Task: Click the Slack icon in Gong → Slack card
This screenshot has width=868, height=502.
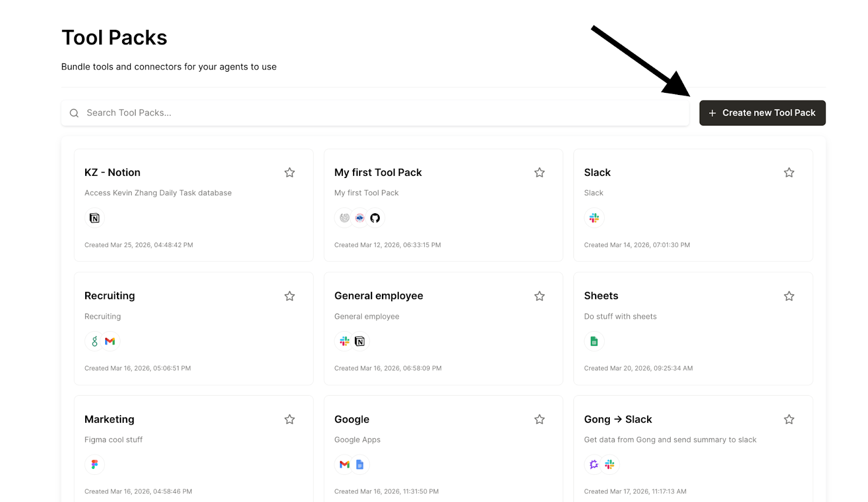Action: click(610, 465)
